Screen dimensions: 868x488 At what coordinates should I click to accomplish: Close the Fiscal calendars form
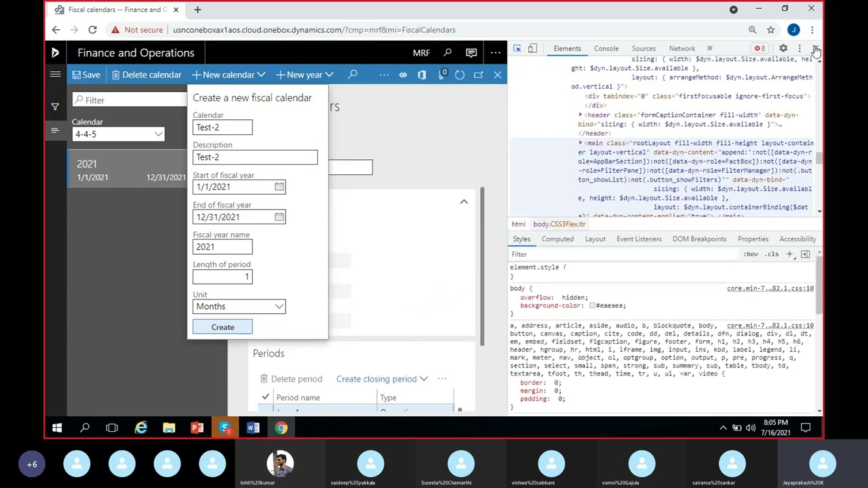click(x=498, y=75)
